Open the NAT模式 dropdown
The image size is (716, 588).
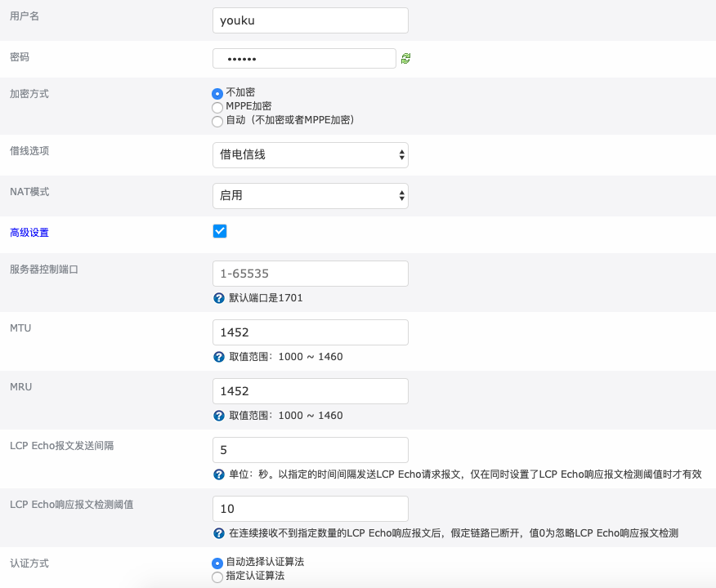(x=310, y=195)
